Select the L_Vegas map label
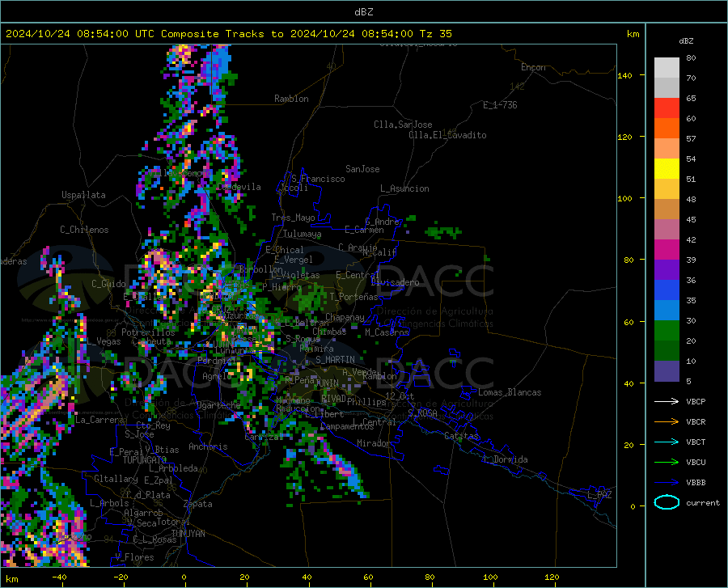Image resolution: width=728 pixels, height=588 pixels. coord(104,341)
